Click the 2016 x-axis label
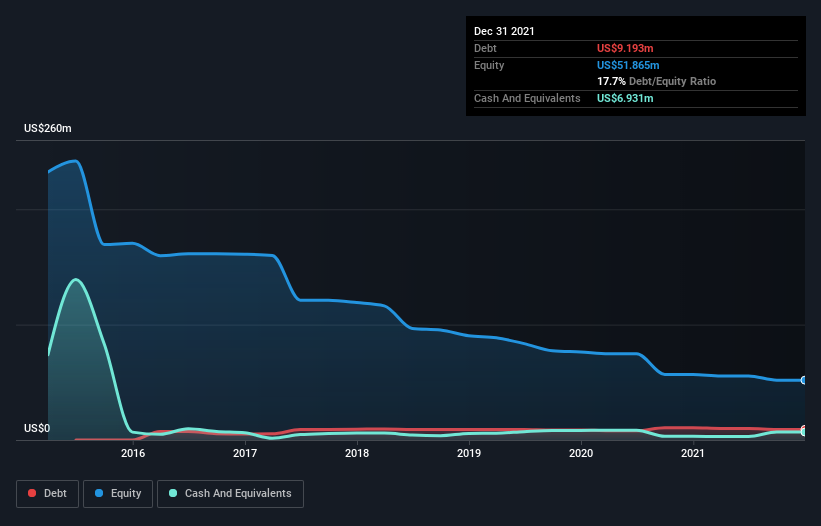This screenshot has width=821, height=526. tap(133, 453)
